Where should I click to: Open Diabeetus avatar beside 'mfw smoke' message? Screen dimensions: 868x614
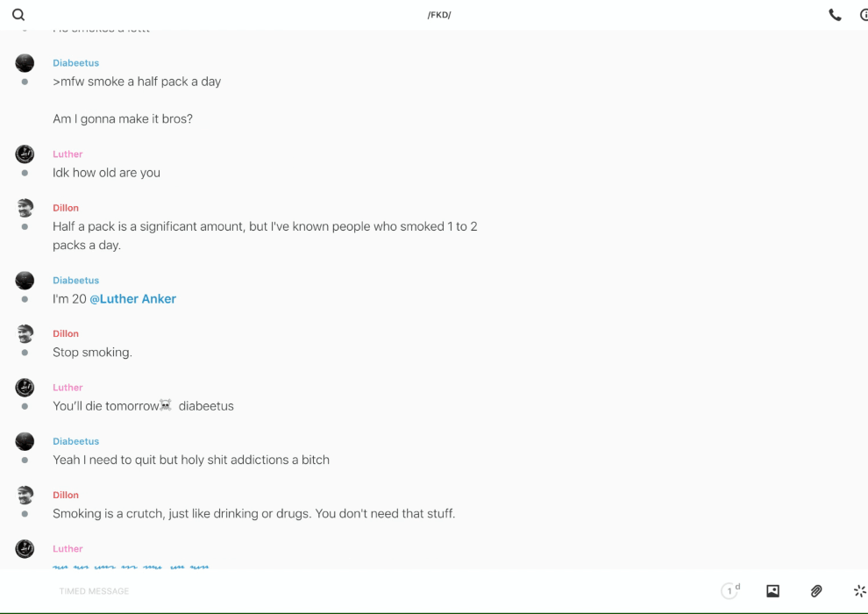click(x=25, y=63)
